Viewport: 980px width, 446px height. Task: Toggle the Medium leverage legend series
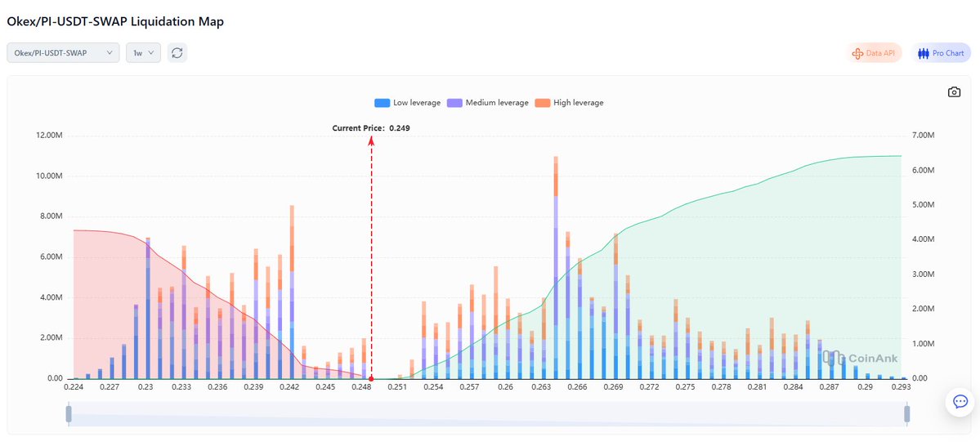pyautogui.click(x=487, y=102)
